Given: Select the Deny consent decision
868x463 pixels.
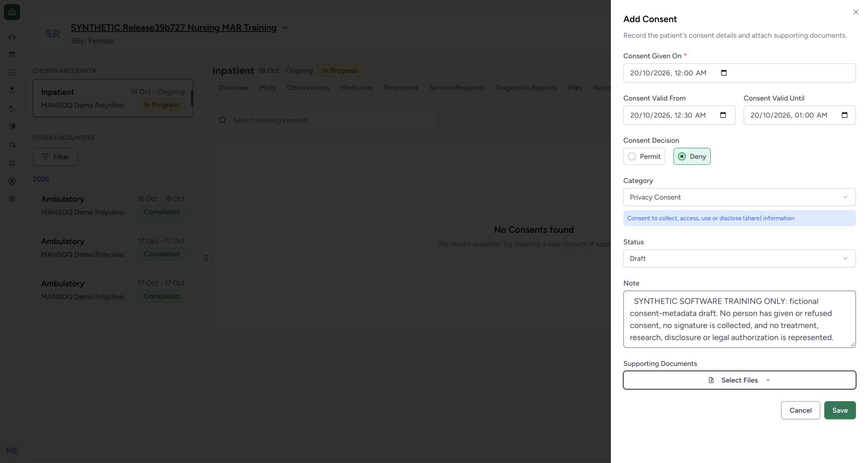Looking at the screenshot, I should pyautogui.click(x=692, y=156).
